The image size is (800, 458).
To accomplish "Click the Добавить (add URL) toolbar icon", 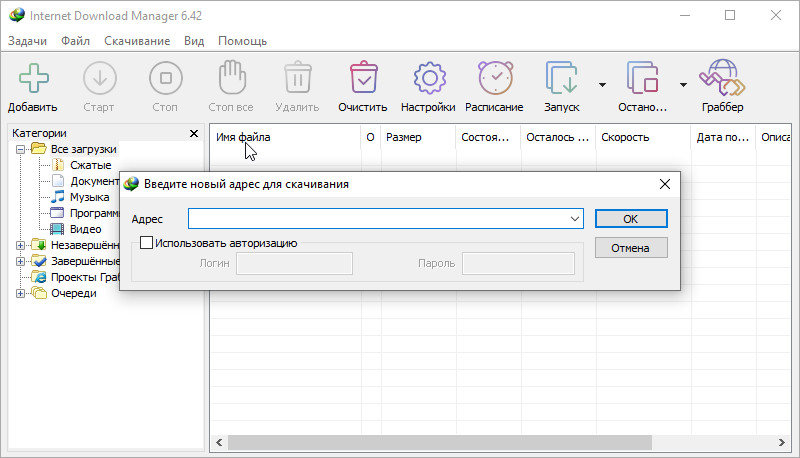I will click(32, 79).
